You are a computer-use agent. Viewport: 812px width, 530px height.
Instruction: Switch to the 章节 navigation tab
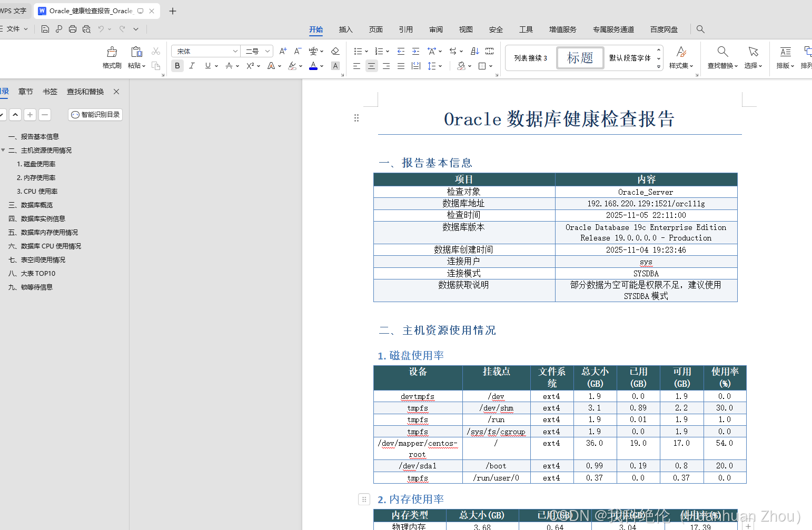pyautogui.click(x=25, y=91)
